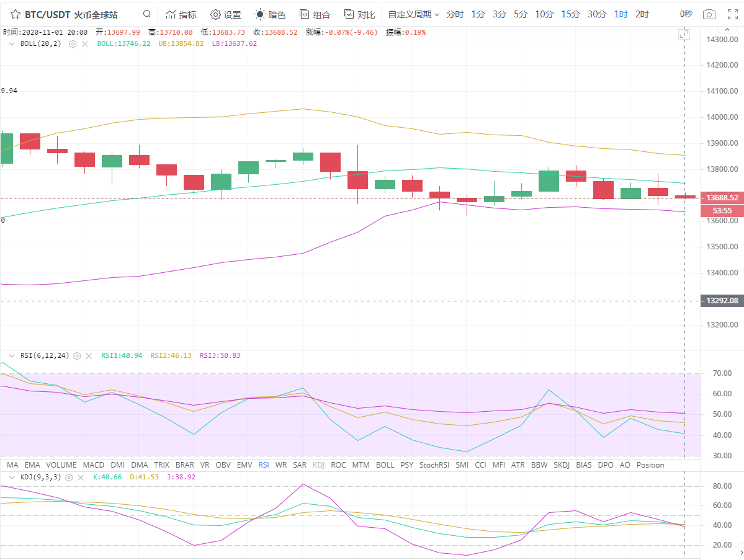Open chart 设置 settings
The image size is (744, 560).
(225, 14)
